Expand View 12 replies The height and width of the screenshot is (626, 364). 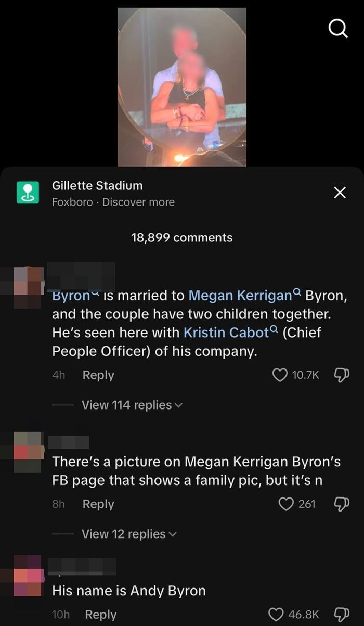129,534
